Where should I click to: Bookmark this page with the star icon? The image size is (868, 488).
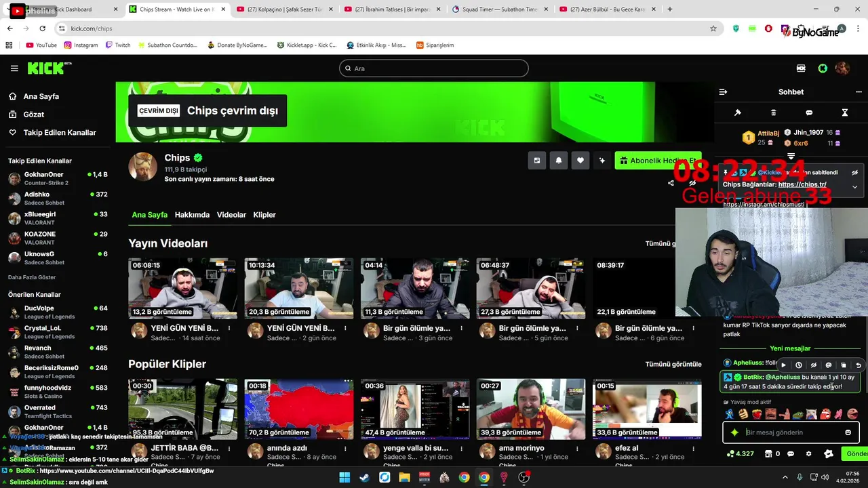(713, 28)
